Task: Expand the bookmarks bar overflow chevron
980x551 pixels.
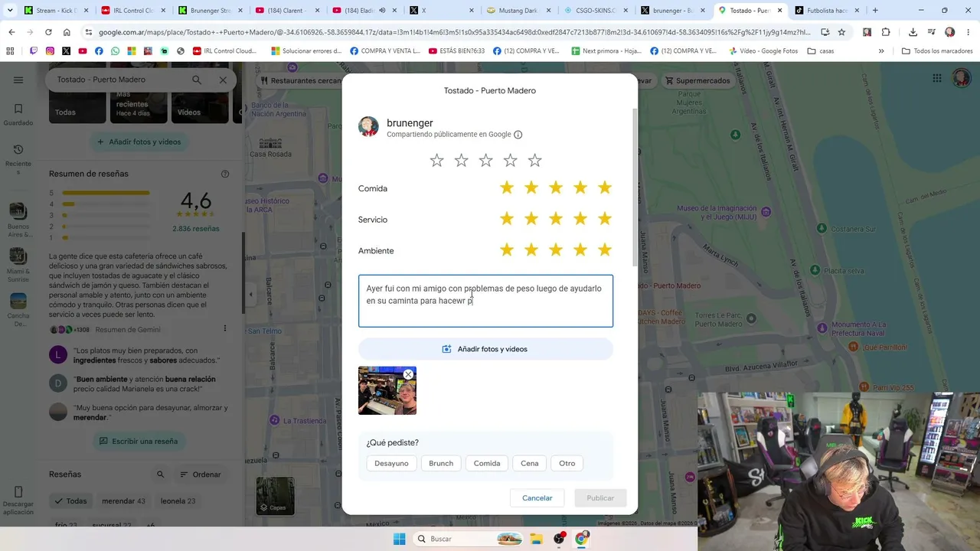Action: point(881,51)
